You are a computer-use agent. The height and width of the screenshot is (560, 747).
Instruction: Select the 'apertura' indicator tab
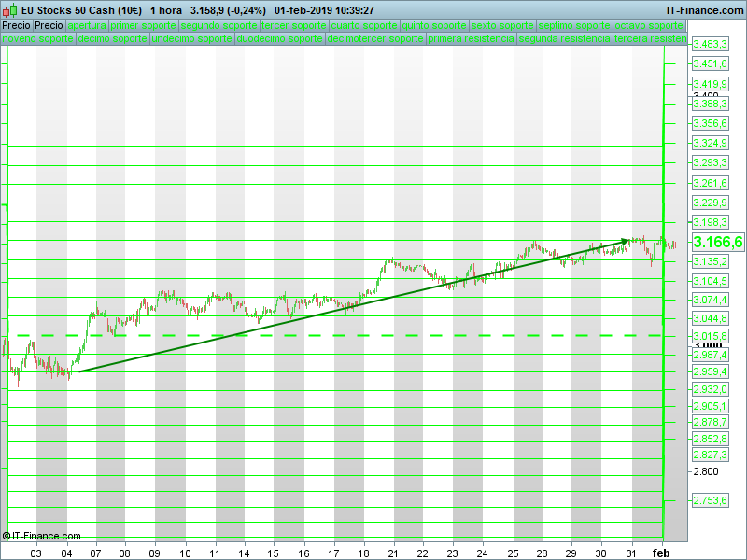(87, 25)
